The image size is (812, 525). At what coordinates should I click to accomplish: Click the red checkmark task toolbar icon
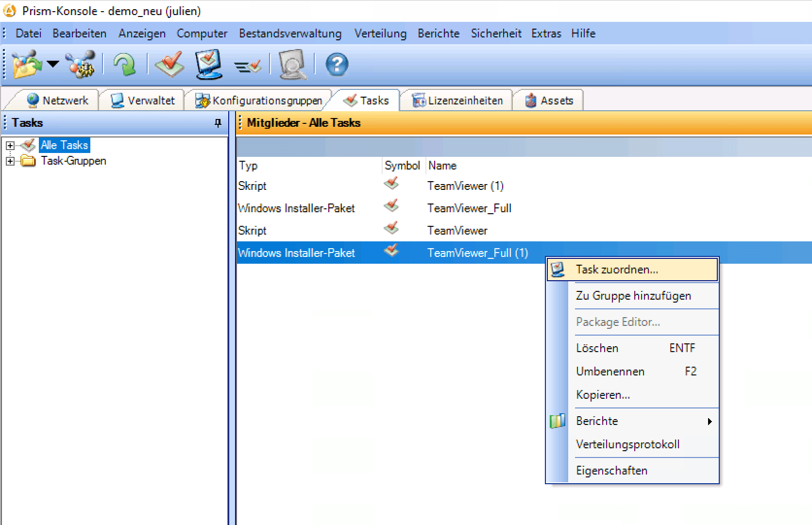click(169, 65)
